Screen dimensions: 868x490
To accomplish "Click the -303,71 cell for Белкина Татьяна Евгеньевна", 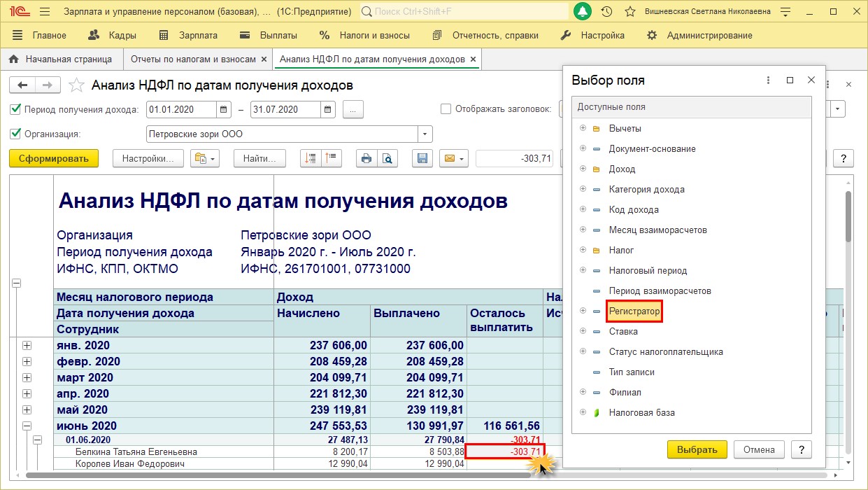I will point(505,452).
